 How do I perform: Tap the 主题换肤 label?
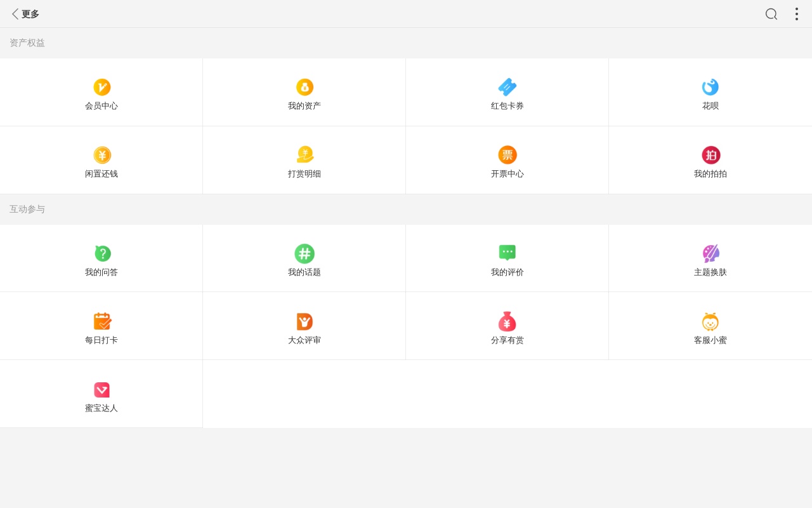(710, 272)
